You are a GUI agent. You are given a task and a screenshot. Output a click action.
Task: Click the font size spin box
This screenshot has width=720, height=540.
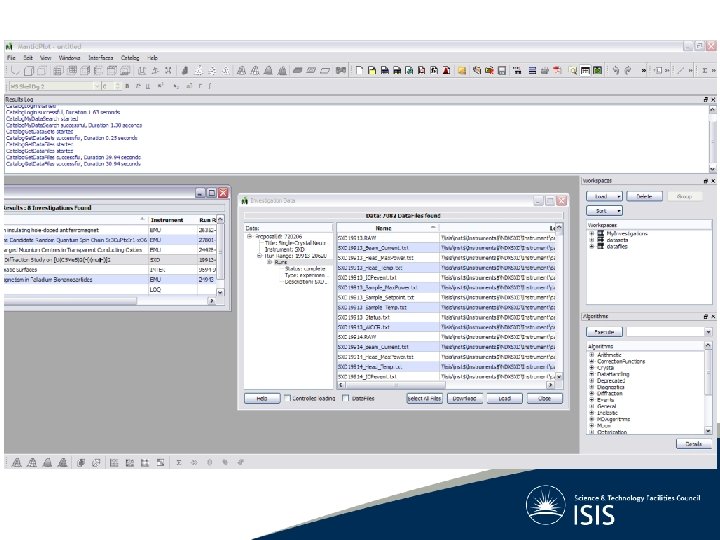111,86
